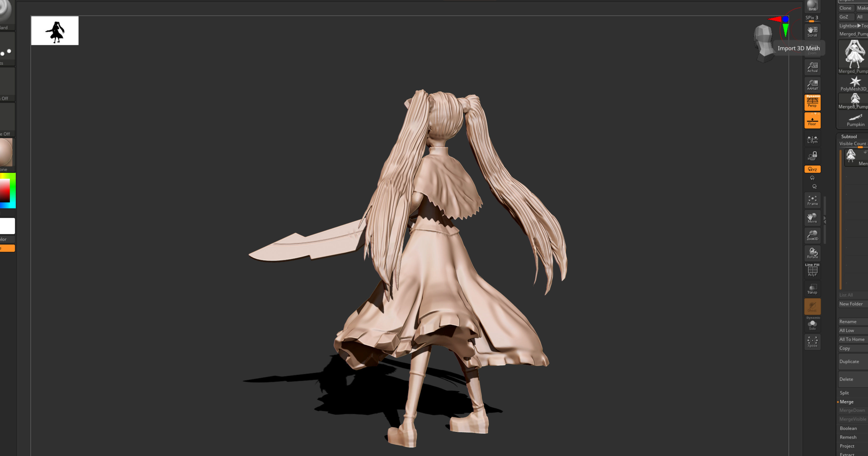Click the subtool list scrollbar
This screenshot has width=868, height=456.
(841, 219)
